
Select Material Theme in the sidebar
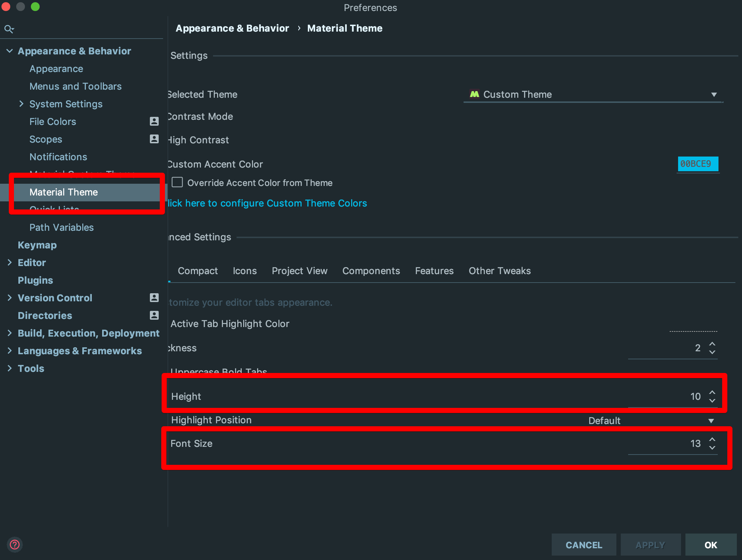point(64,192)
